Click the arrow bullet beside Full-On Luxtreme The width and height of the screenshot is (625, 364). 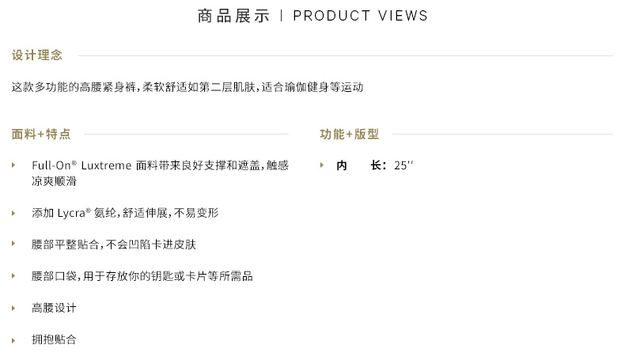13,165
